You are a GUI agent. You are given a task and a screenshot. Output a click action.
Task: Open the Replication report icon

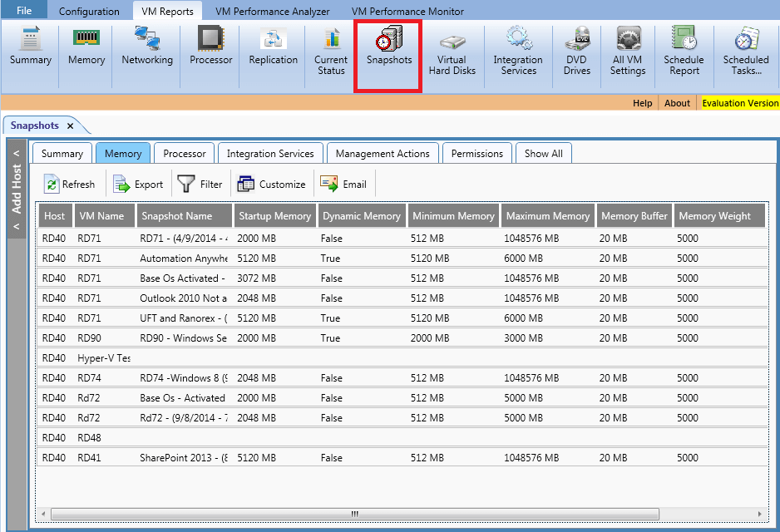click(x=273, y=47)
